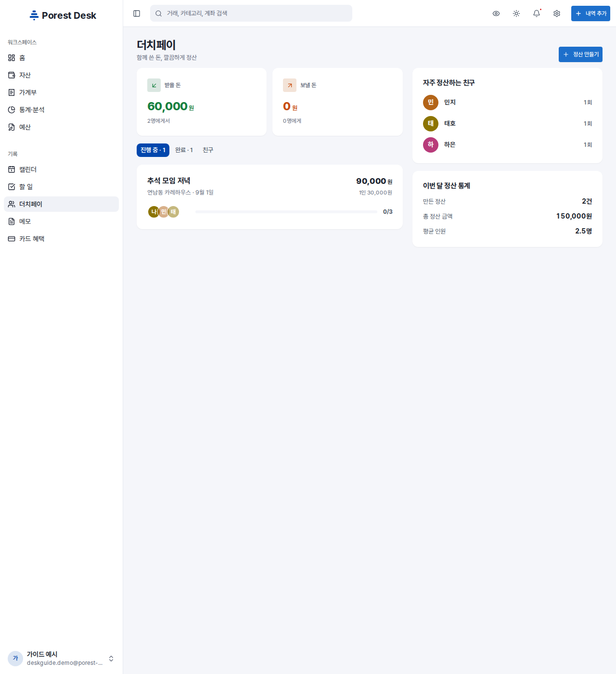This screenshot has width=616, height=674.
Task: Expand the account switcher chevron
Action: [111, 659]
